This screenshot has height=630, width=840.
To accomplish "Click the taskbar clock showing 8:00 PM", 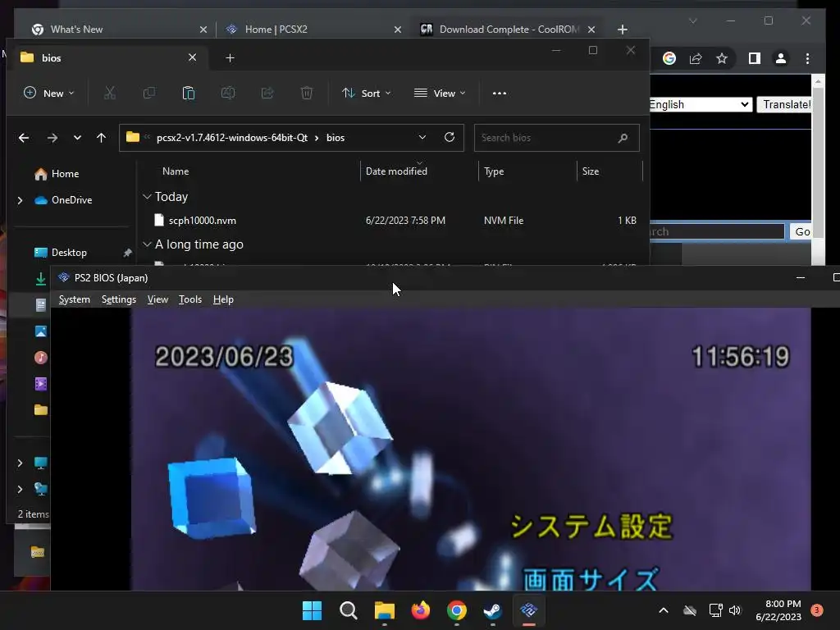I will click(778, 610).
